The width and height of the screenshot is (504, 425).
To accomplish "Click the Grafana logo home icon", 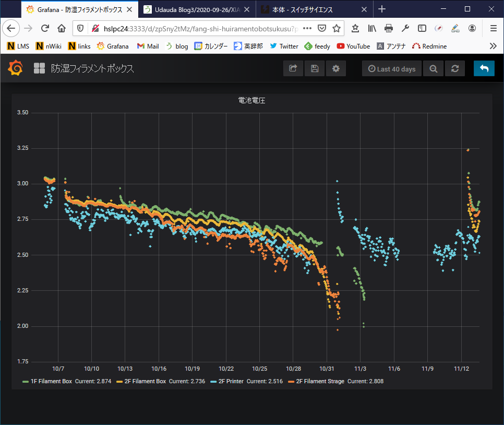I will coord(16,68).
